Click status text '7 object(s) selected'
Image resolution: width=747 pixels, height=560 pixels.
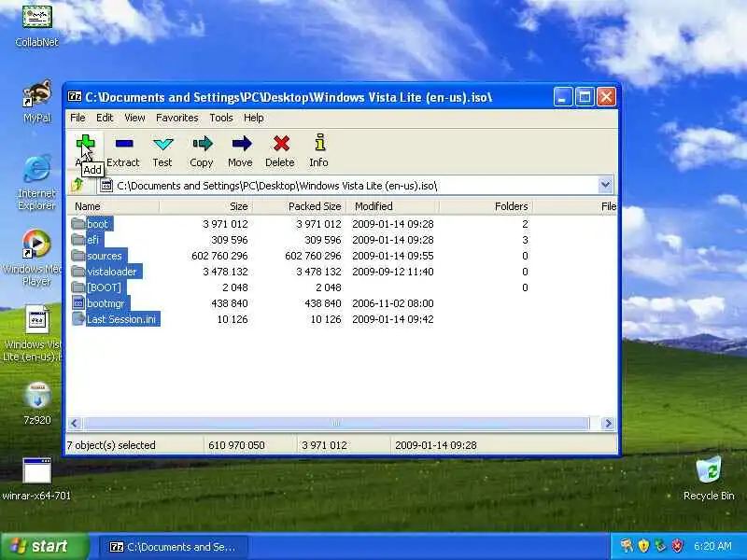pos(111,445)
